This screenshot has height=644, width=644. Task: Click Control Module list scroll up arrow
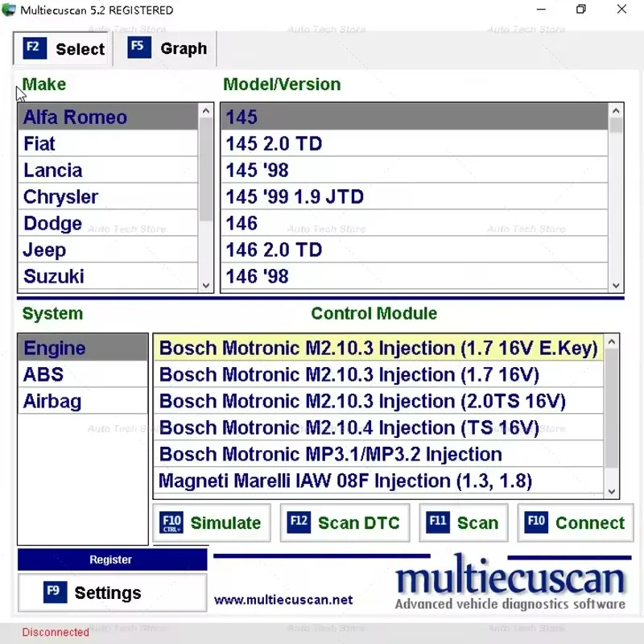pos(612,341)
